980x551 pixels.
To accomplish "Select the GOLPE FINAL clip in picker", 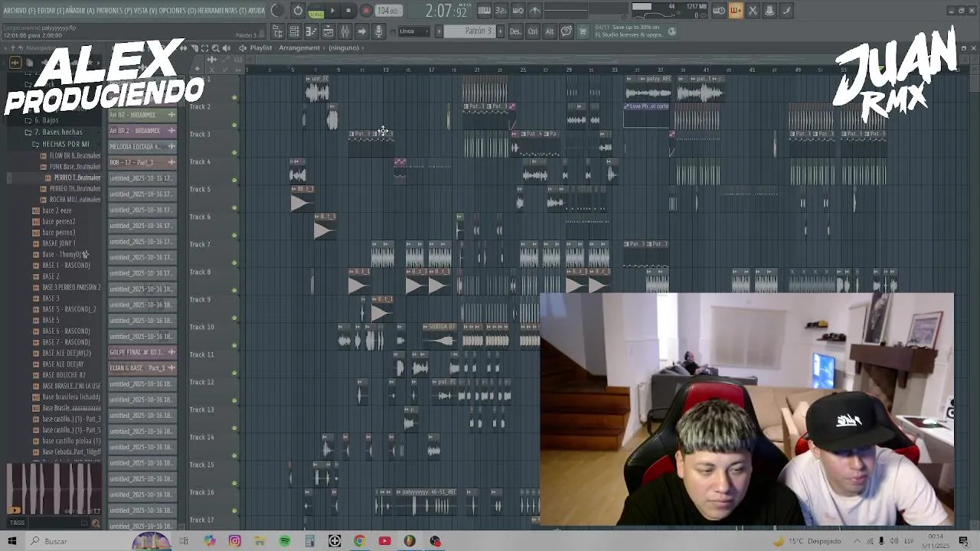I will click(x=142, y=352).
